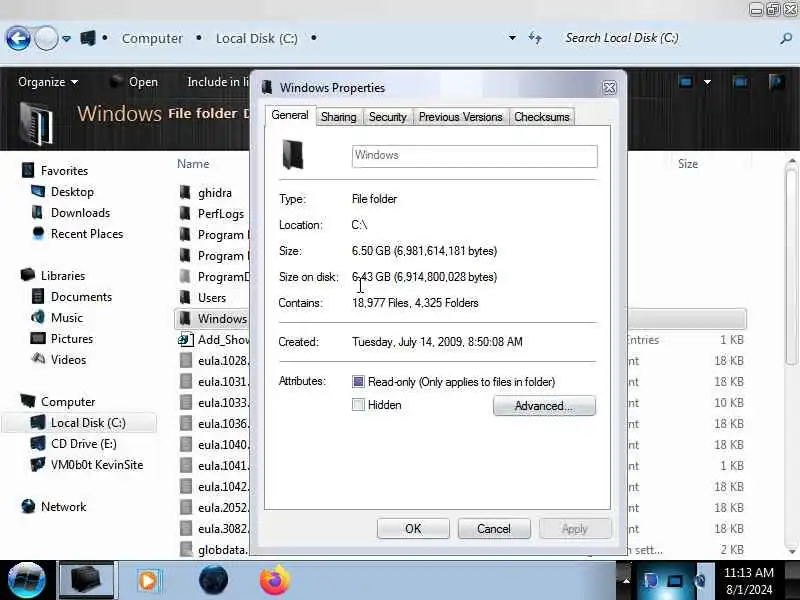Open the Videos library

coord(68,359)
